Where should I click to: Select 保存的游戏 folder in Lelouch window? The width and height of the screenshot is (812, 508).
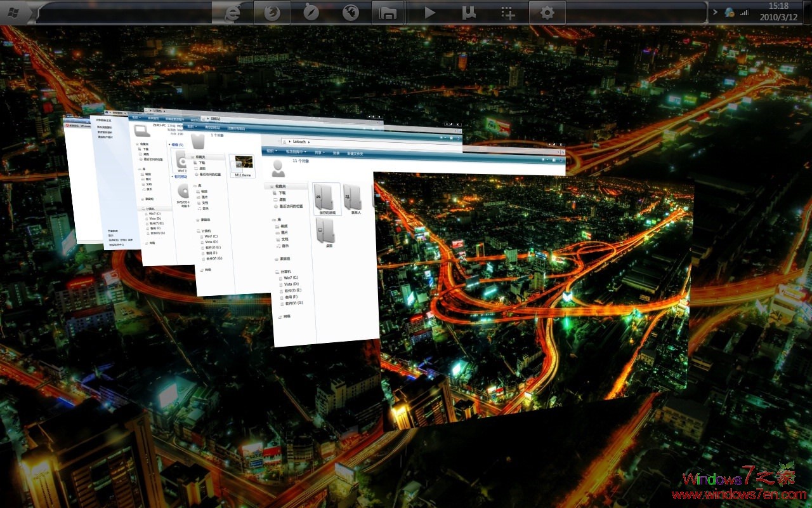pyautogui.click(x=327, y=199)
